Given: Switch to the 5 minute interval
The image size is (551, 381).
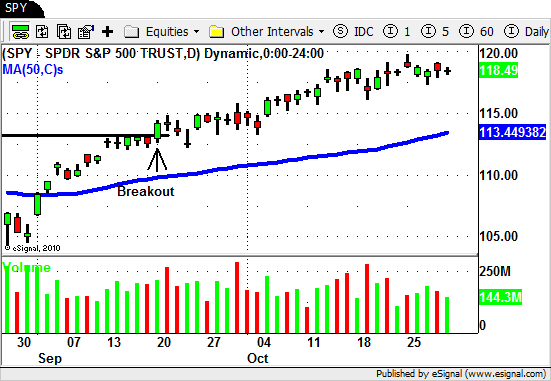Looking at the screenshot, I should pos(435,32).
